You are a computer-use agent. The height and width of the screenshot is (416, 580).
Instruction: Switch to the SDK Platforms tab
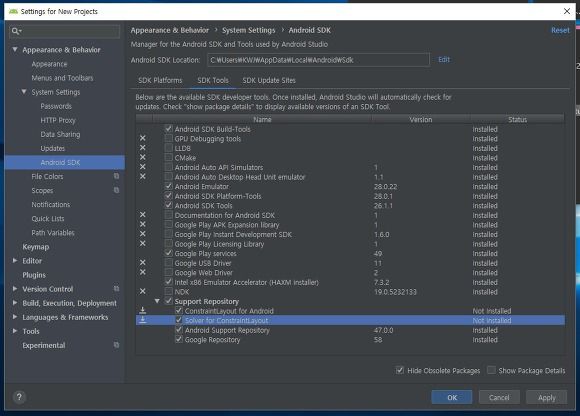[x=160, y=80]
